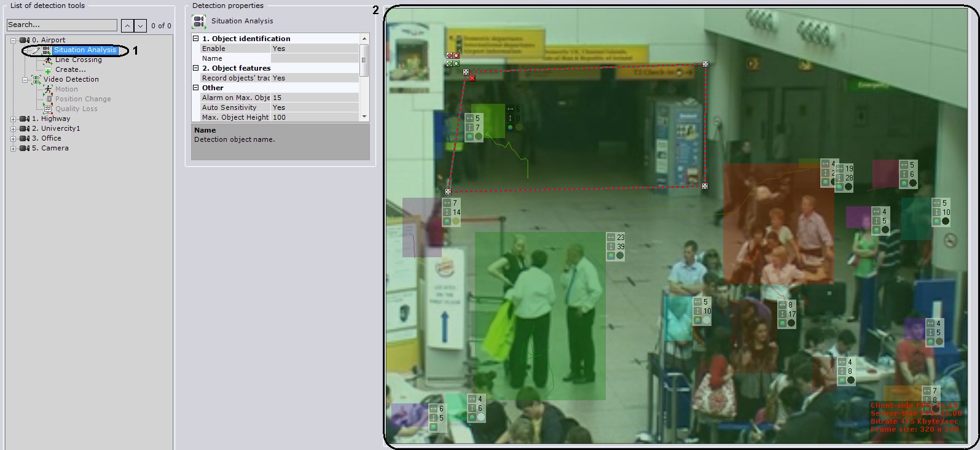Toggle the Record objects' tracks value
The width and height of the screenshot is (980, 450).
click(314, 78)
